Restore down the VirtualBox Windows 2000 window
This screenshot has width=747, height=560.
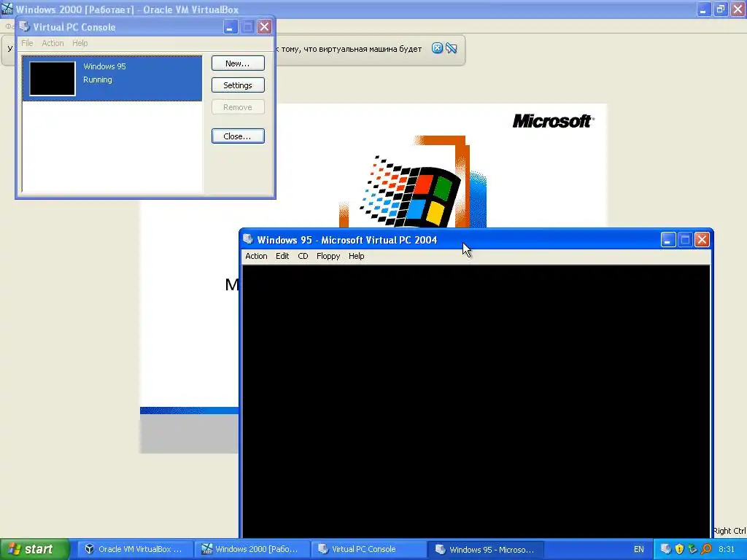[720, 9]
